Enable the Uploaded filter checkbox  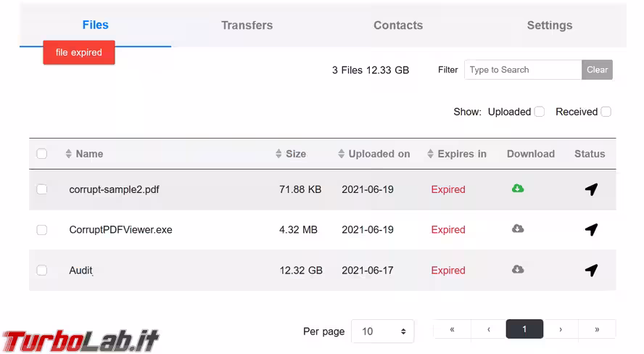point(539,112)
